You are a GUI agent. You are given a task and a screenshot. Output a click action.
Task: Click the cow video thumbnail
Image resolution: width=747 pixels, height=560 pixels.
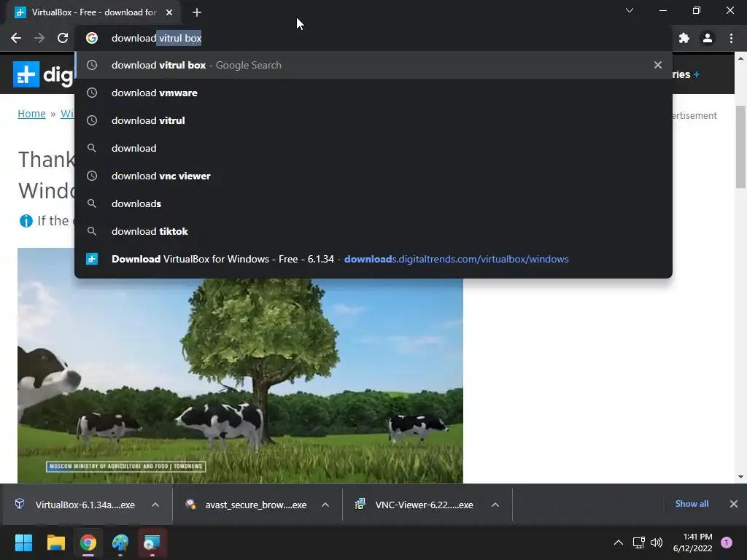[240, 381]
